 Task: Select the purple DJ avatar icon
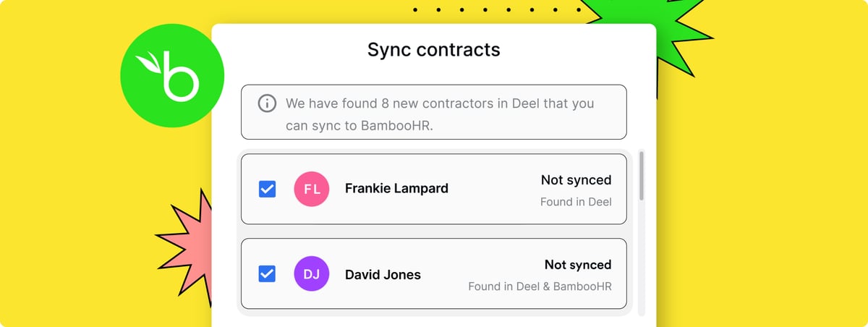(x=312, y=273)
